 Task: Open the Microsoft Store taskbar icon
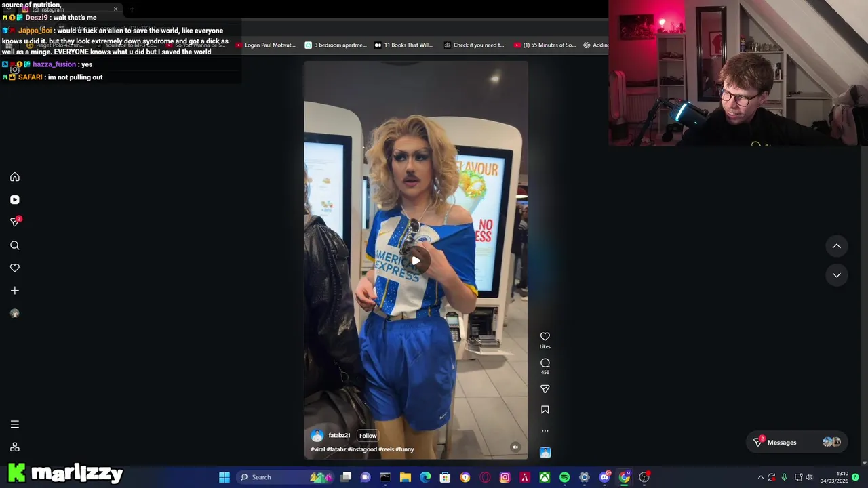(445, 477)
